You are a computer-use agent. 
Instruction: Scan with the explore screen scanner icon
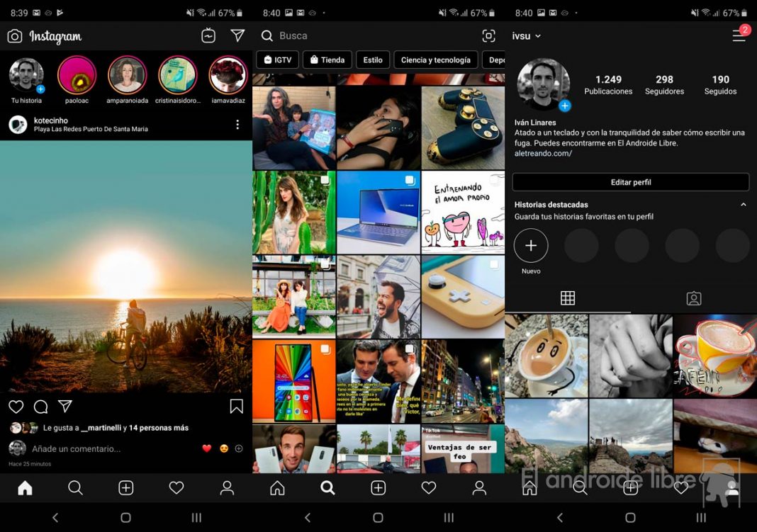pyautogui.click(x=488, y=36)
